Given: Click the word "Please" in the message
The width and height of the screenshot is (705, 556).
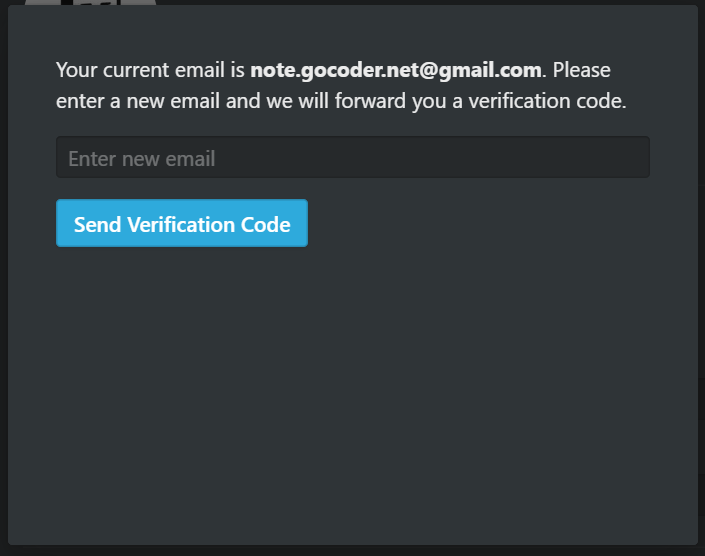Looking at the screenshot, I should 581,70.
